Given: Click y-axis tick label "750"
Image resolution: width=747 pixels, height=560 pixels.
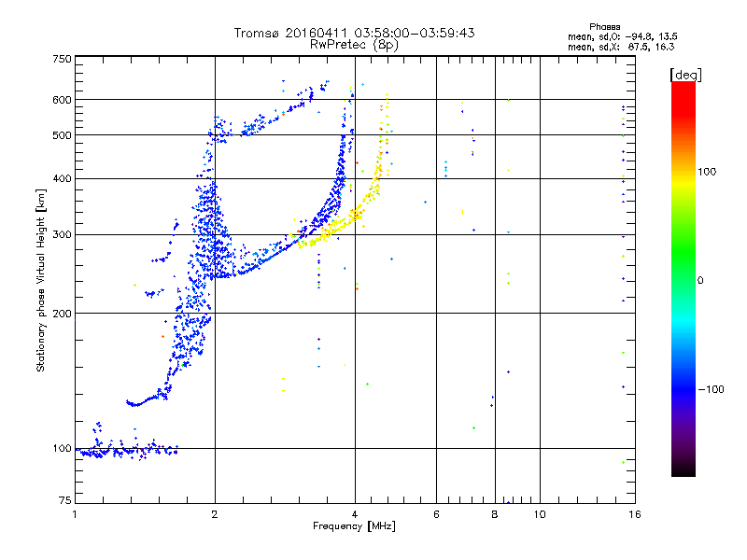Looking at the screenshot, I should click(x=62, y=59).
